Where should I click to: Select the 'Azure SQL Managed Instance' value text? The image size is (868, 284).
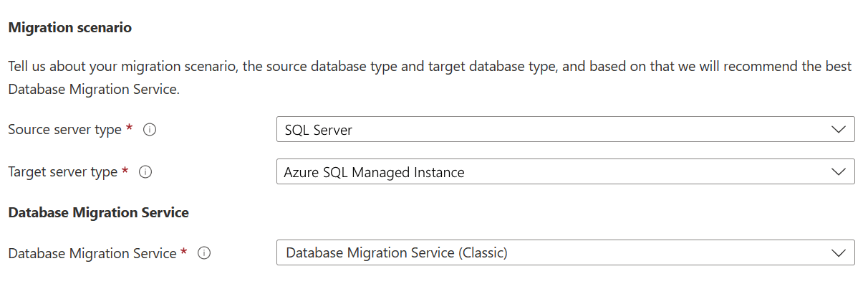375,172
